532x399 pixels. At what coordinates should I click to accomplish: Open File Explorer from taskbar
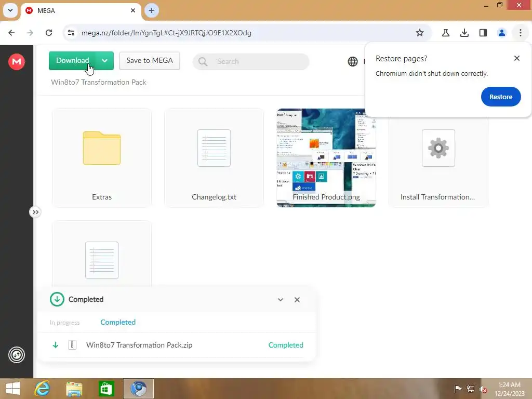[74, 389]
